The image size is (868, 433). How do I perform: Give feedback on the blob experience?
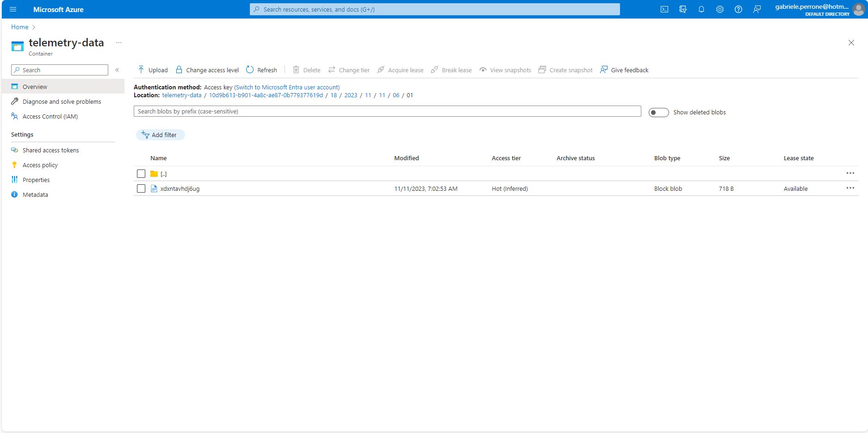(624, 69)
